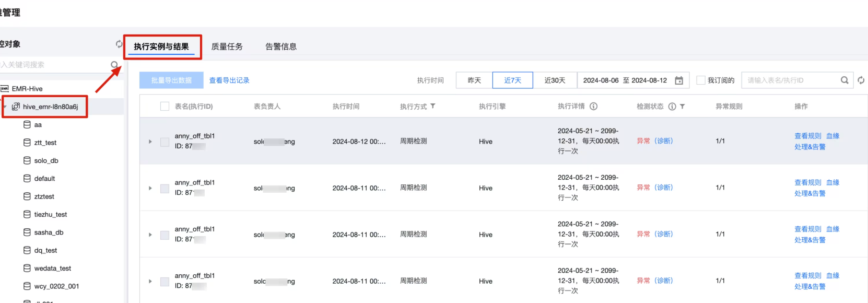This screenshot has width=868, height=303.
Task: Click the refresh icon beside monitored objects header
Action: (x=119, y=44)
